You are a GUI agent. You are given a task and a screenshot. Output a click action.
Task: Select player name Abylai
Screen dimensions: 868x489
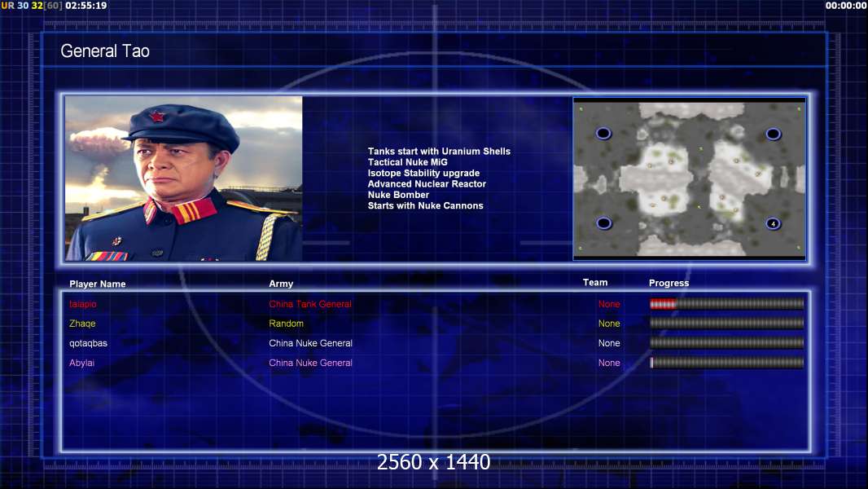(x=82, y=363)
